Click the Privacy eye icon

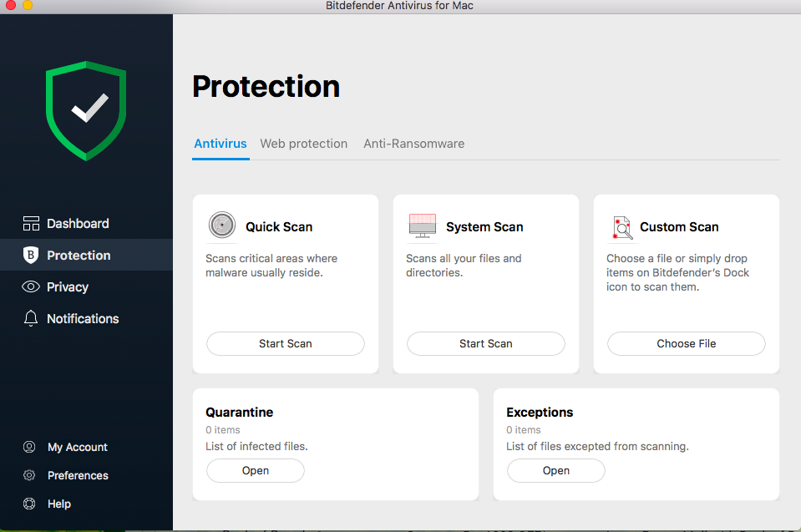tap(31, 286)
